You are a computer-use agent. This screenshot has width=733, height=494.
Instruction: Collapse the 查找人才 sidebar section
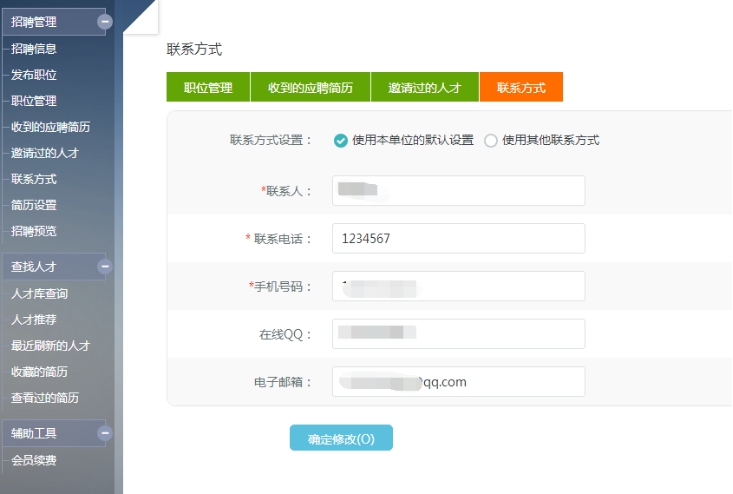pyautogui.click(x=105, y=267)
